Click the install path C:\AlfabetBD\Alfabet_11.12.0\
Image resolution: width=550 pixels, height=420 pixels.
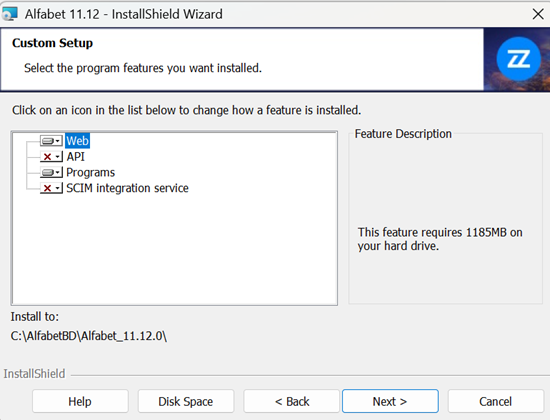89,336
